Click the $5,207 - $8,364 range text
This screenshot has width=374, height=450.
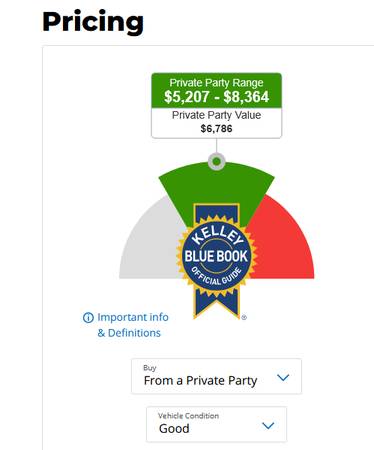[x=216, y=97]
